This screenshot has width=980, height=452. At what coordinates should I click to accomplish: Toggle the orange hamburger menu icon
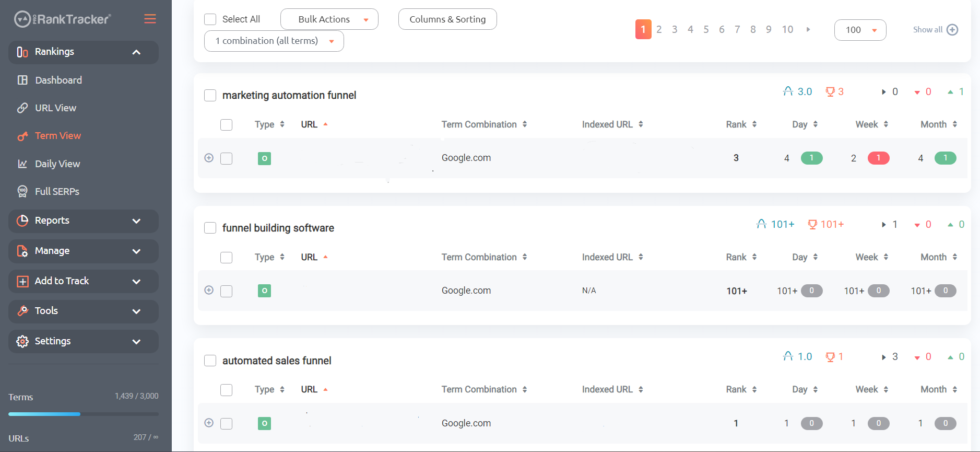[150, 19]
